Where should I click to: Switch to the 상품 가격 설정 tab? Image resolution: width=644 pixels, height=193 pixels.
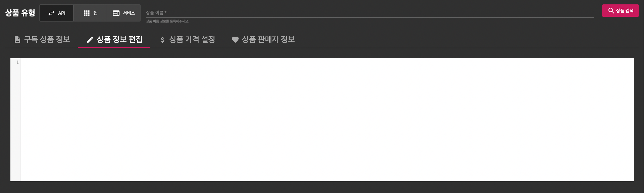[x=187, y=39]
